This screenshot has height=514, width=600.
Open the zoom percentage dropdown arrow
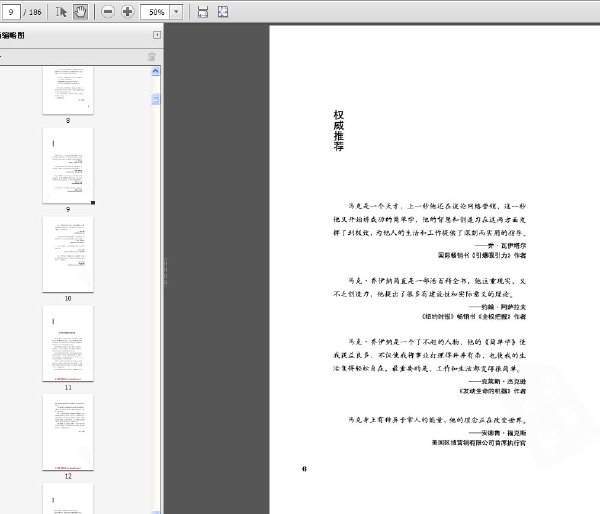pos(176,12)
